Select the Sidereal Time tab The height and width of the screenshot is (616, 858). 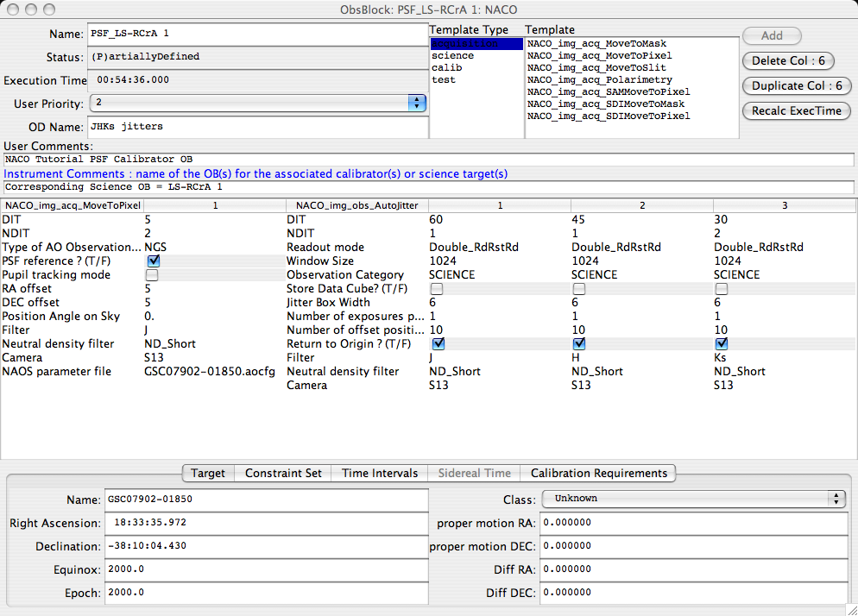coord(475,473)
